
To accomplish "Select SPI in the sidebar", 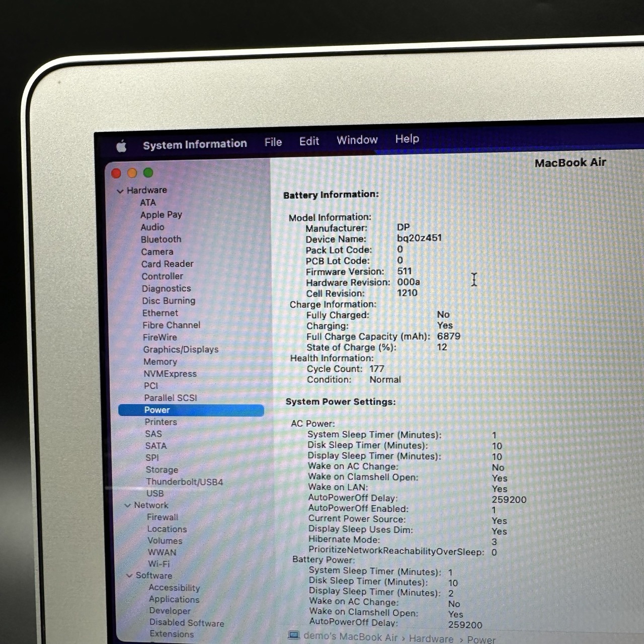I will [x=152, y=458].
